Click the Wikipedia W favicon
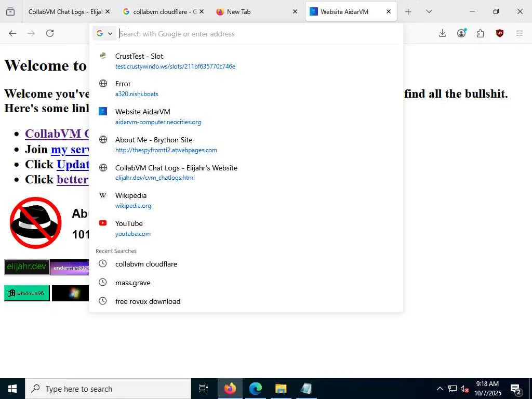532x399 pixels. pyautogui.click(x=103, y=195)
